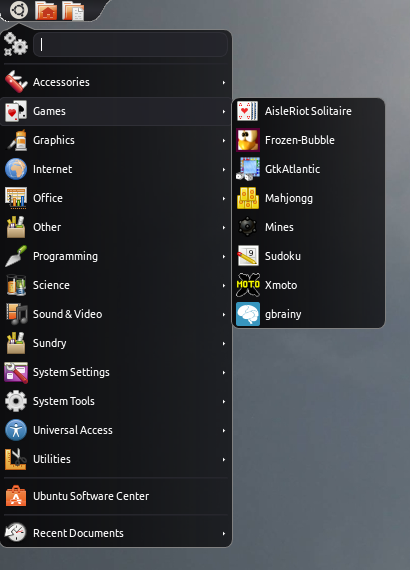Open the Universal Access category
This screenshot has width=410, height=570.
coord(116,430)
